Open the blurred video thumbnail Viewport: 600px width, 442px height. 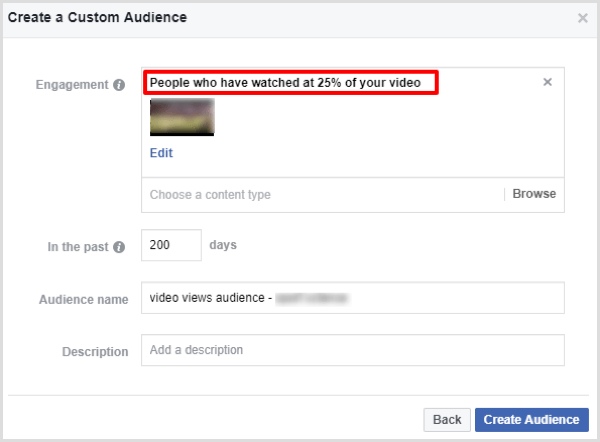pos(182,117)
